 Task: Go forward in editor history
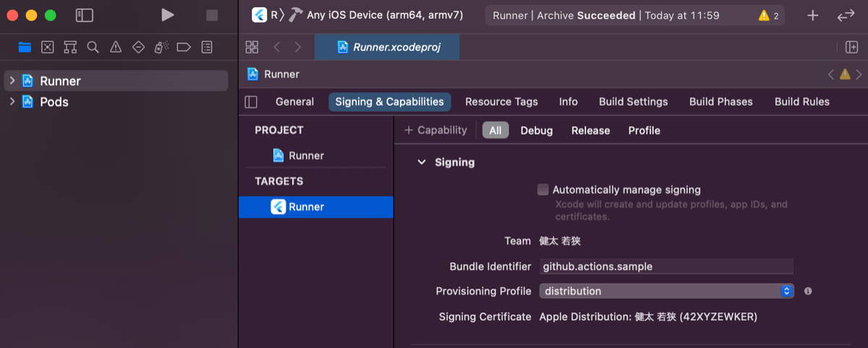pyautogui.click(x=298, y=47)
